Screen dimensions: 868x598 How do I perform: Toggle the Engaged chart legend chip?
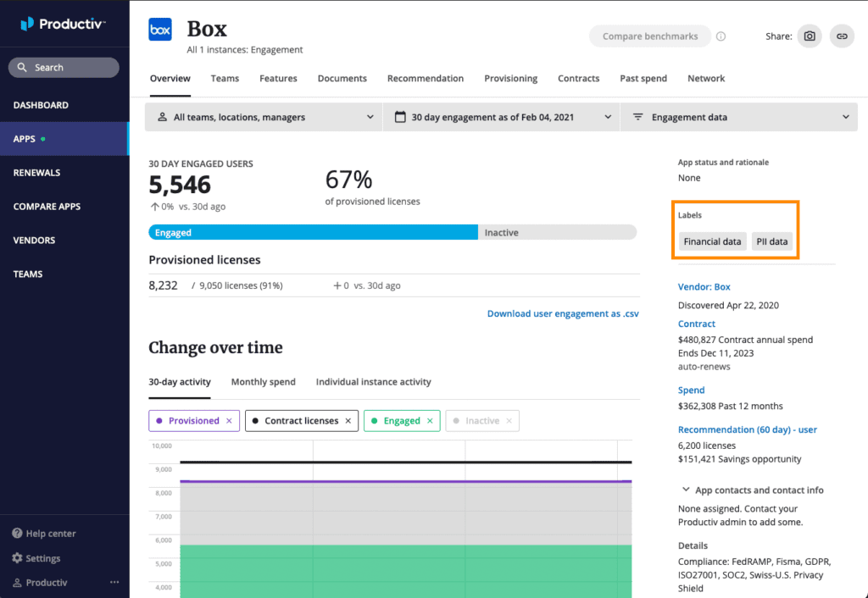click(402, 421)
